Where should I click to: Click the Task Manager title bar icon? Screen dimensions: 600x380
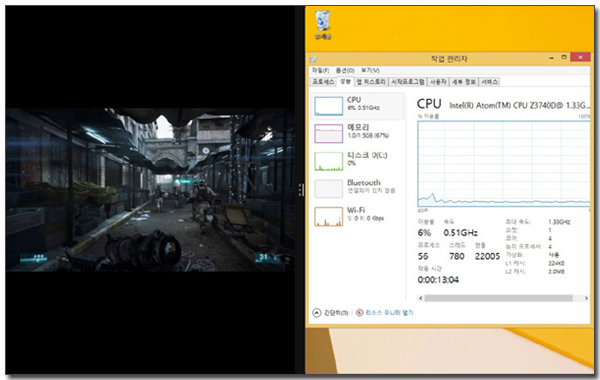point(313,59)
